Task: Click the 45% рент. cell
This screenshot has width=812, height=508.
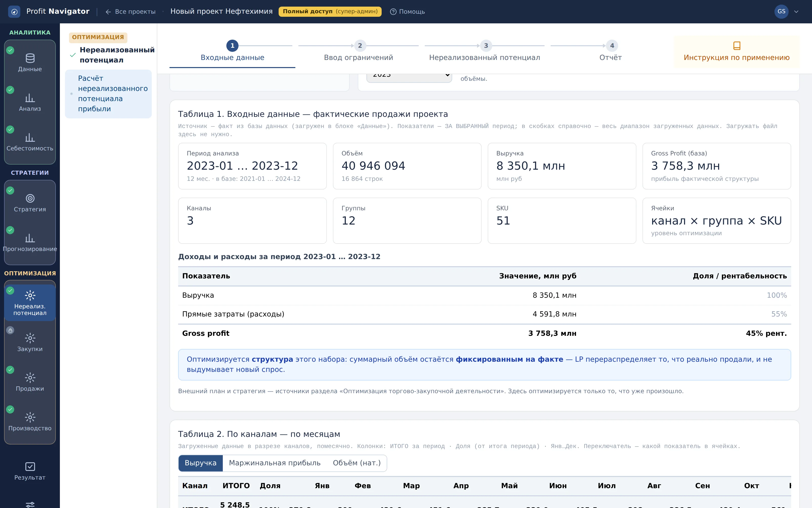Action: [766, 333]
